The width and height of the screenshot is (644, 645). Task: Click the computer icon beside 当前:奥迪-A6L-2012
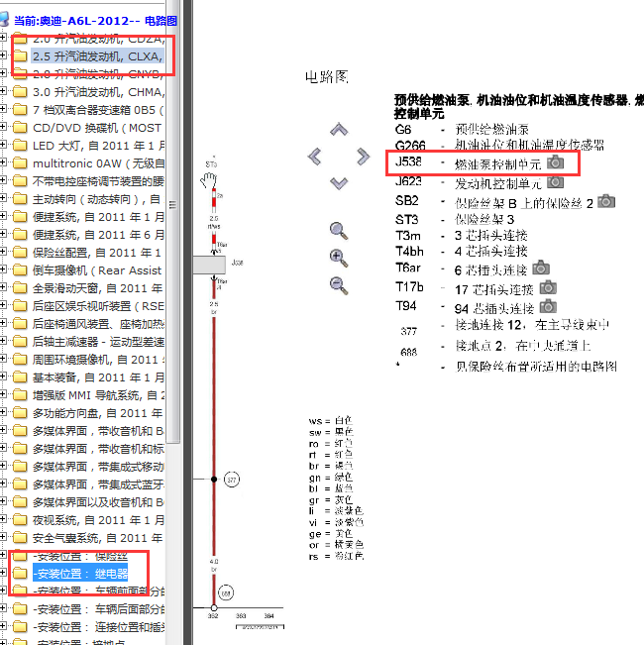point(5,19)
